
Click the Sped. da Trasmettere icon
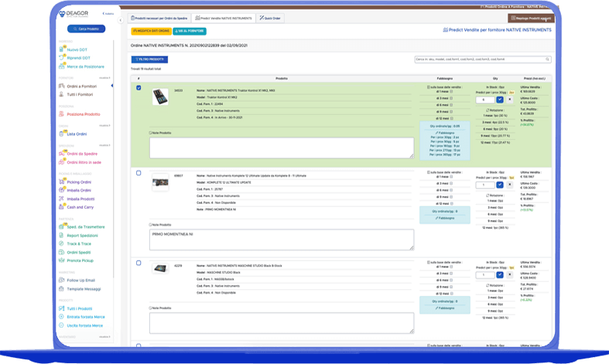(61, 226)
